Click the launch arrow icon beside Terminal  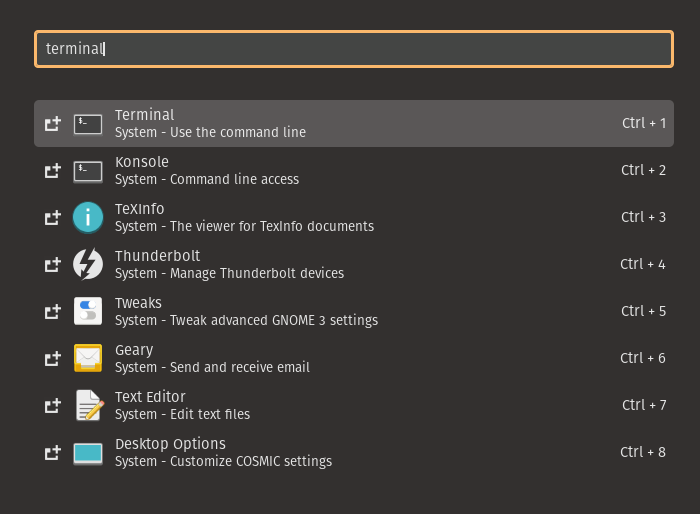coord(53,124)
